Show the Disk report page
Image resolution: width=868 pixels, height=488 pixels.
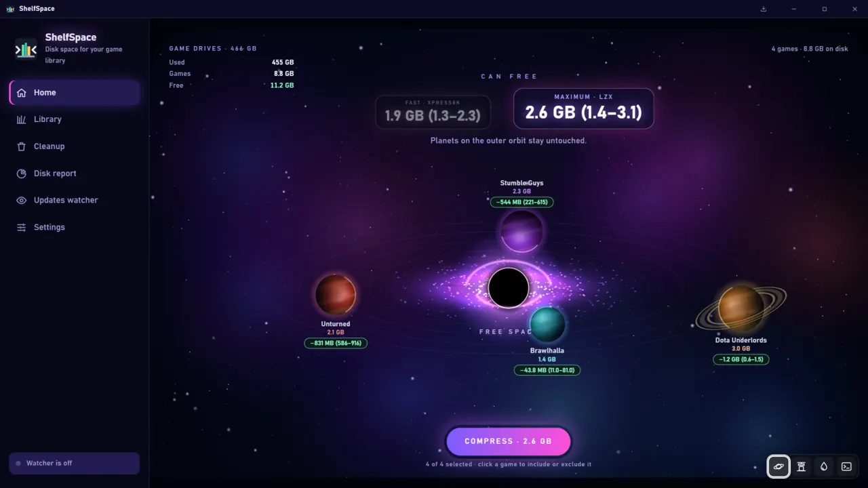click(75, 174)
